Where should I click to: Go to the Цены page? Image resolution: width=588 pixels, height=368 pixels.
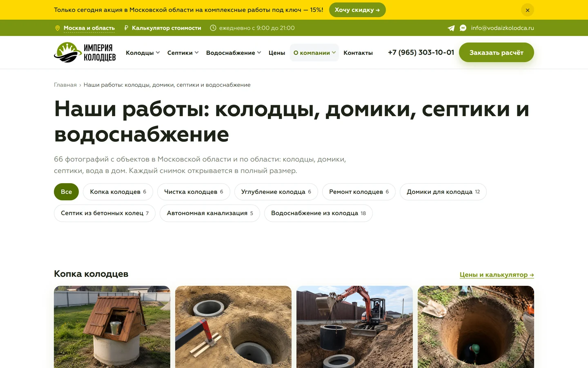277,53
